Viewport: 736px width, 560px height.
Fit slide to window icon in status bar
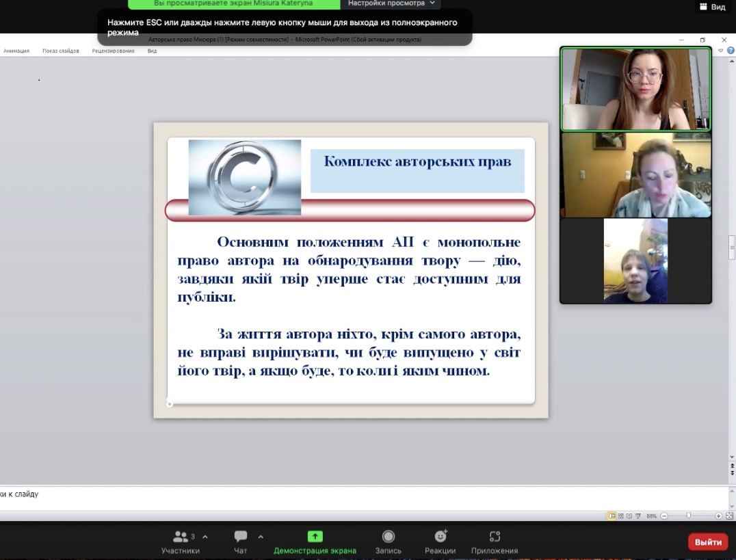(728, 516)
